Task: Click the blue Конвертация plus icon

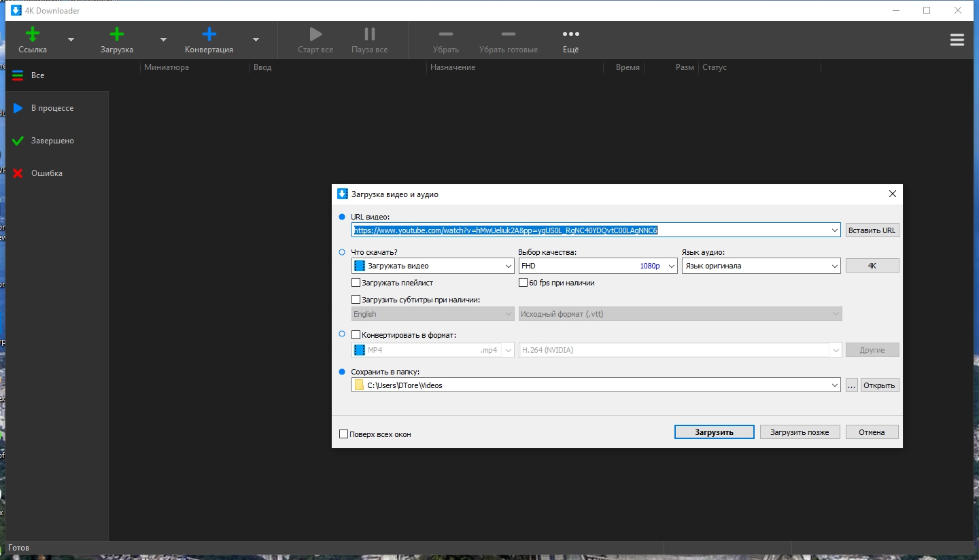Action: pyautogui.click(x=209, y=35)
